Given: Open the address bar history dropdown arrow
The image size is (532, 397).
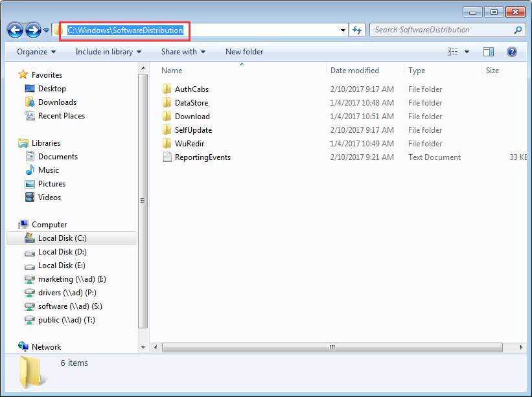Looking at the screenshot, I should (x=343, y=30).
